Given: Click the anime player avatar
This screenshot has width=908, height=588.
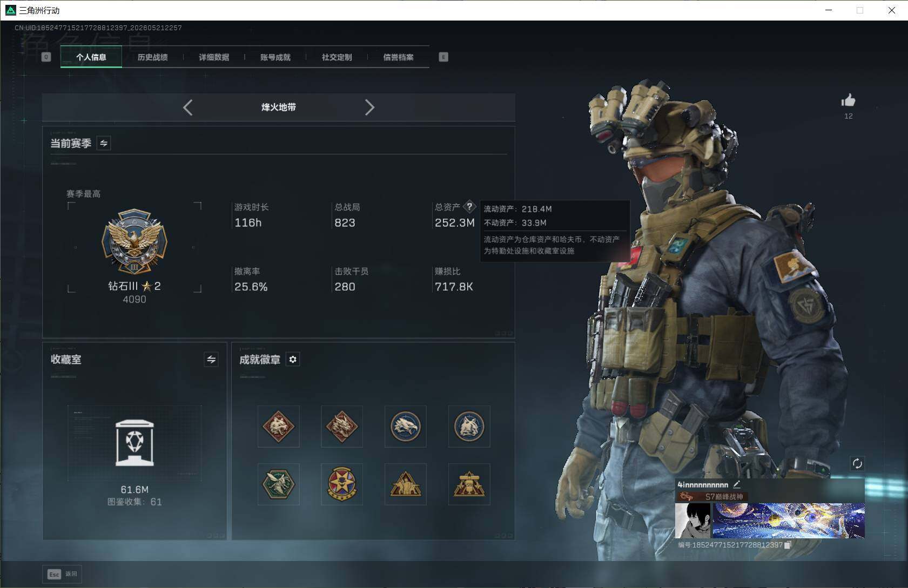Looking at the screenshot, I should 693,521.
